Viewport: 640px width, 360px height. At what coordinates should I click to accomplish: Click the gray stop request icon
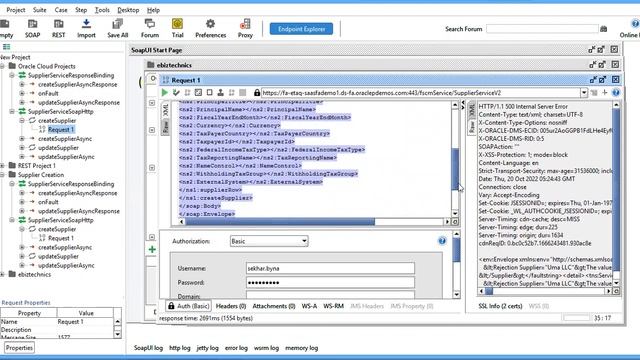(242, 93)
